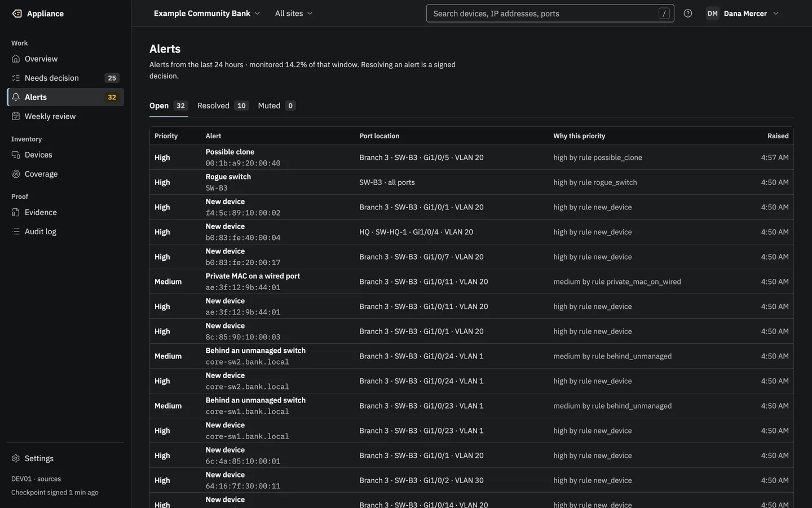Click the Audit log list icon

tap(16, 231)
